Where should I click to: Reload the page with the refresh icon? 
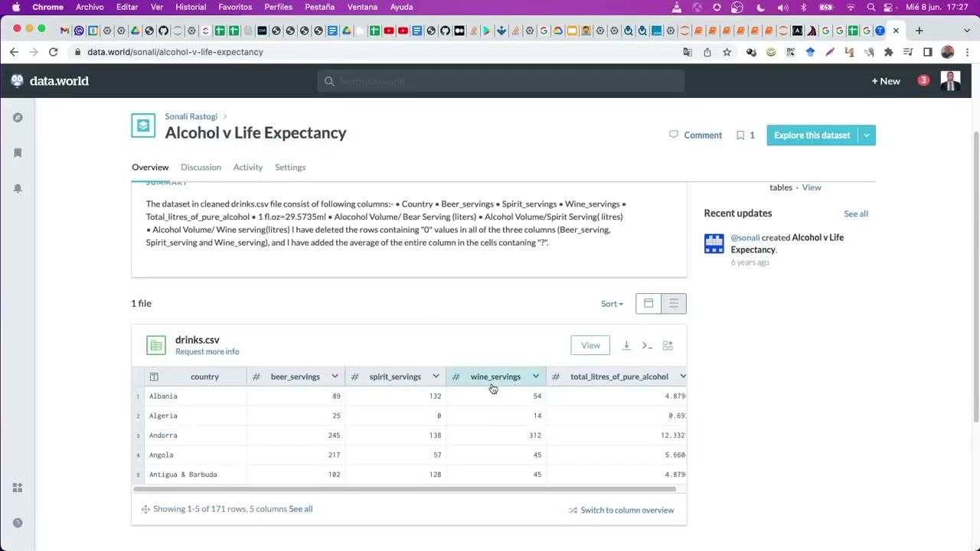(53, 52)
